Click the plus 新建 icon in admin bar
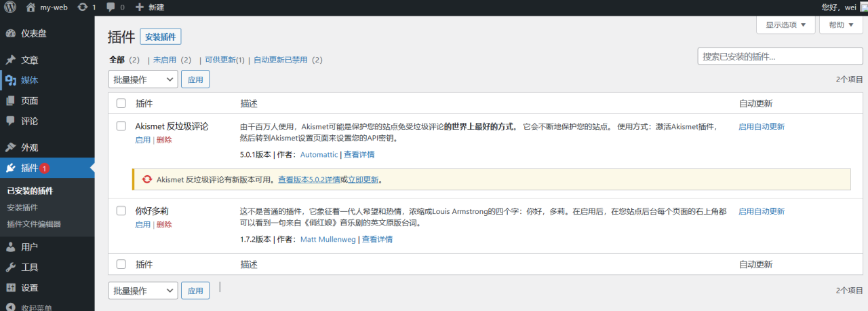This screenshot has height=311, width=868. click(x=140, y=7)
